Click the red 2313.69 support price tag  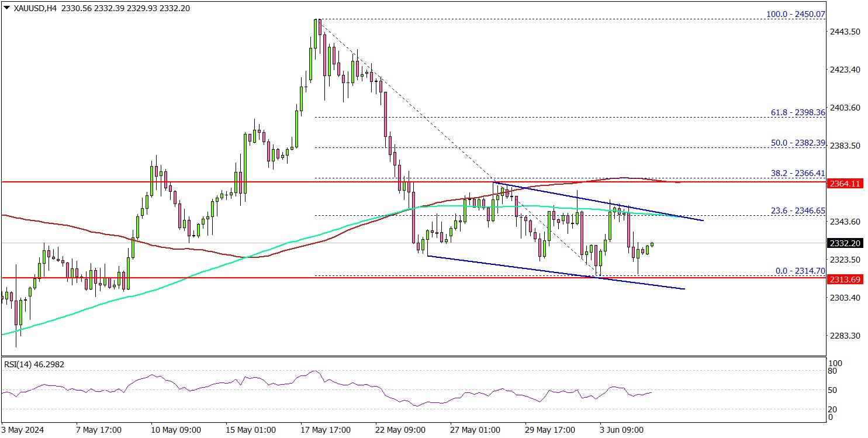[846, 280]
